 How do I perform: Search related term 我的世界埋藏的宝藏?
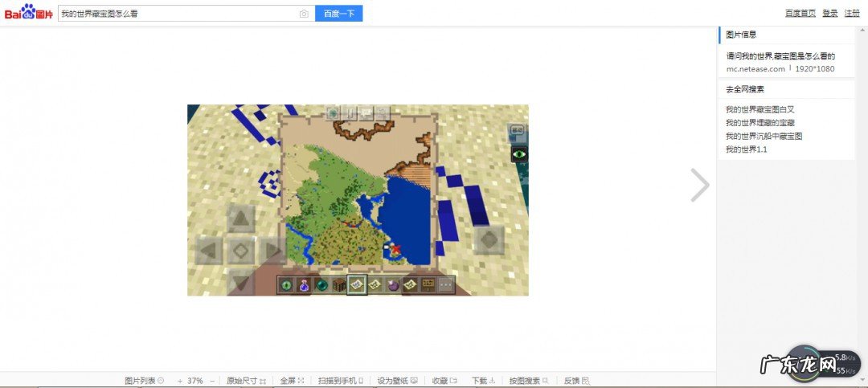tap(762, 123)
